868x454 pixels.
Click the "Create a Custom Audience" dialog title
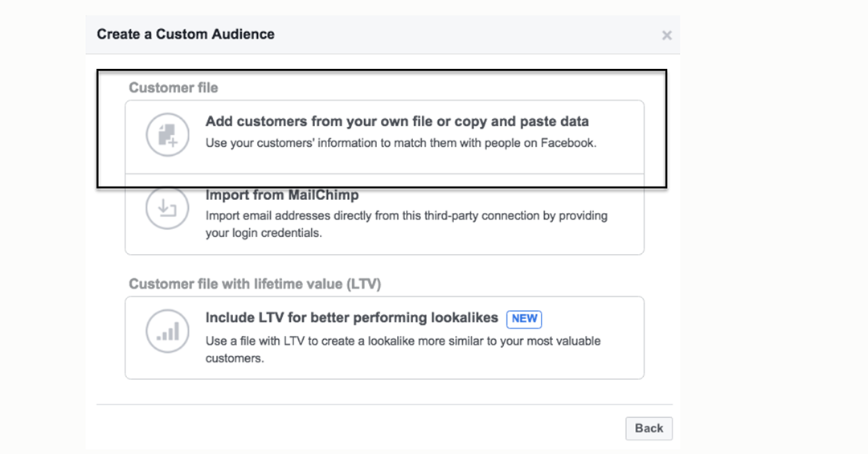pos(186,35)
